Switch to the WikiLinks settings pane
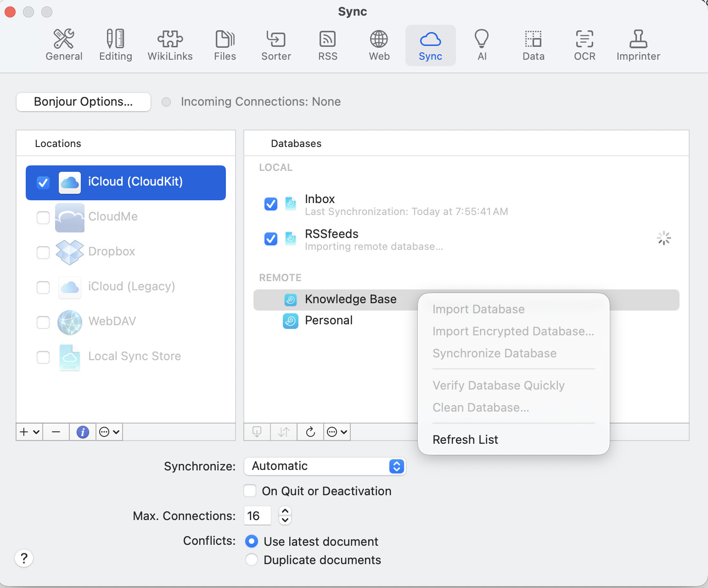Viewport: 708px width, 588px height. [170, 45]
